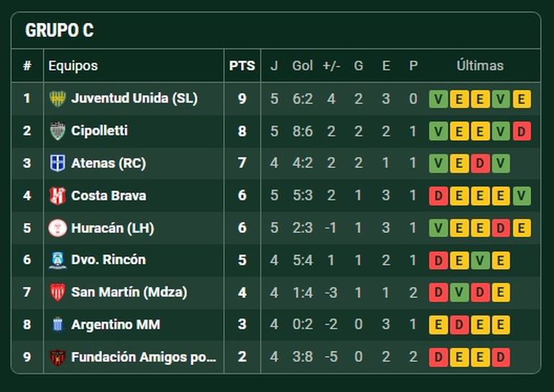The image size is (554, 392).
Task: Click the San Martín (Mdza) striped crest
Action: 58,292
